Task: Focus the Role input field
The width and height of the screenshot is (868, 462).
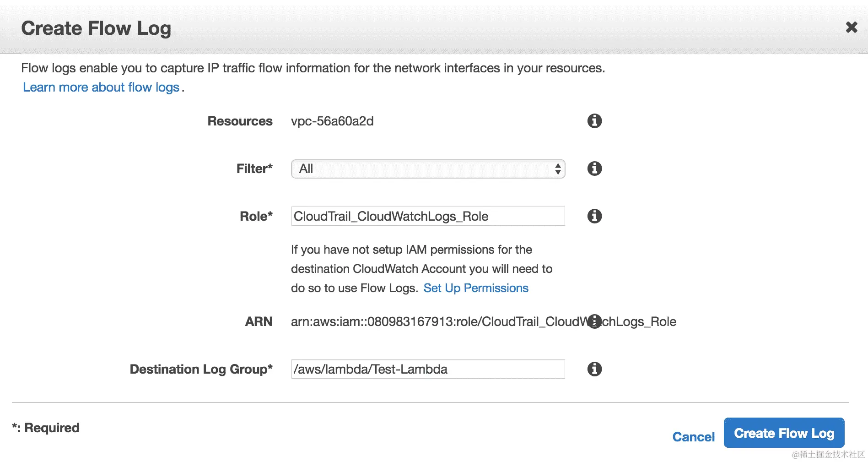Action: click(428, 216)
